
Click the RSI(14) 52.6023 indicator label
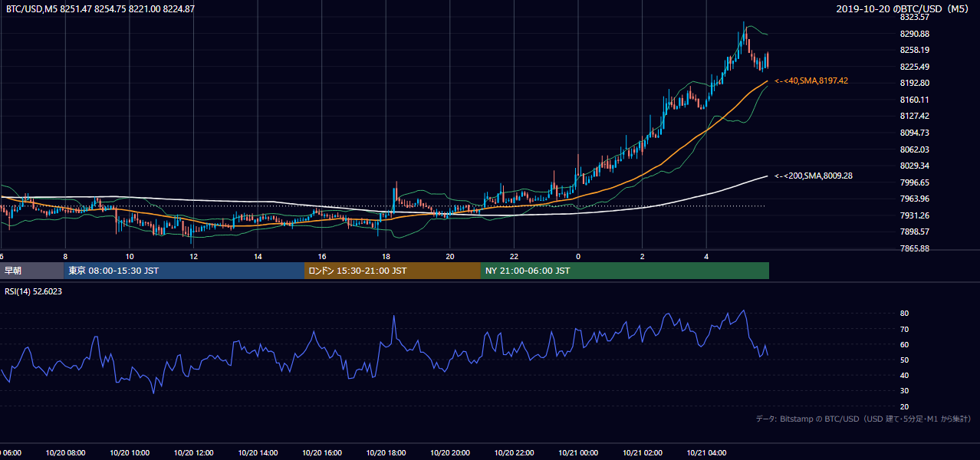pyautogui.click(x=34, y=291)
